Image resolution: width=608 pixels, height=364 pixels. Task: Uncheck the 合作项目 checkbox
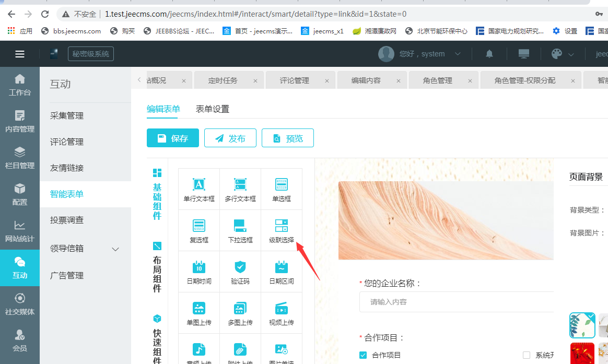(x=363, y=355)
